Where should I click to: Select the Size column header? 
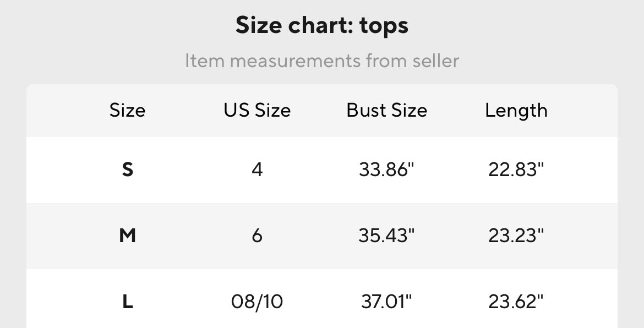pyautogui.click(x=127, y=111)
